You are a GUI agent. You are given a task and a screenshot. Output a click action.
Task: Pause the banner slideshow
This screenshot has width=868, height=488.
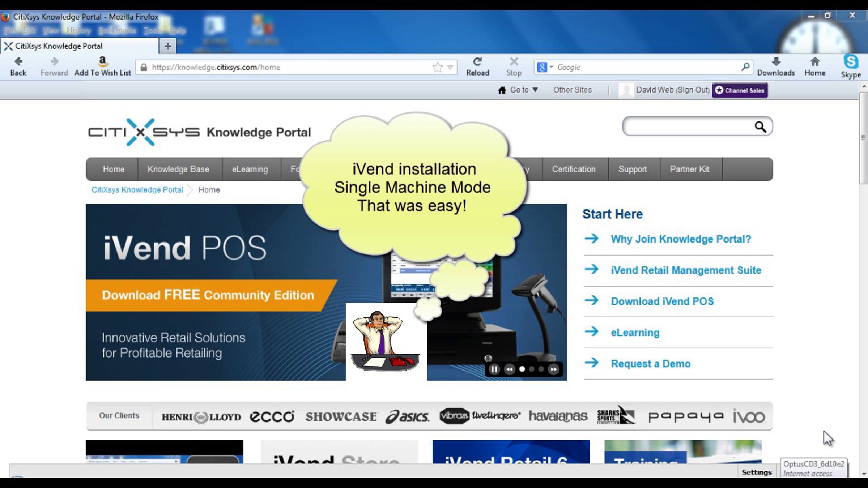click(x=494, y=369)
